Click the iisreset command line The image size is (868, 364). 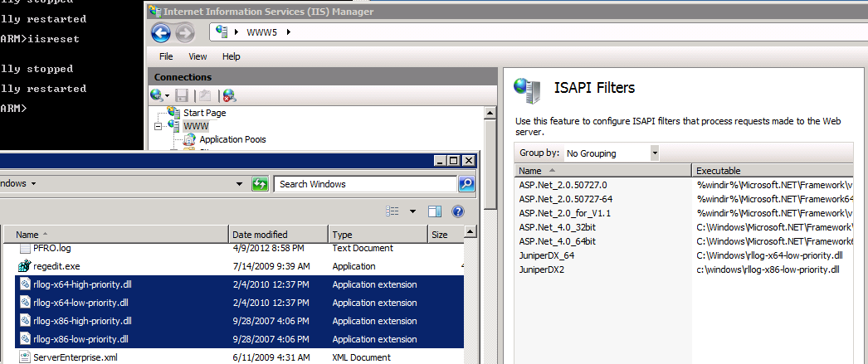click(x=40, y=39)
